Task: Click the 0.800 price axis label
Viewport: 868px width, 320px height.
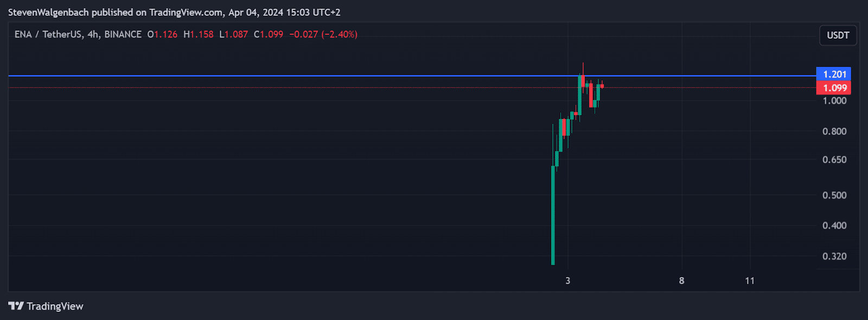Action: point(834,131)
